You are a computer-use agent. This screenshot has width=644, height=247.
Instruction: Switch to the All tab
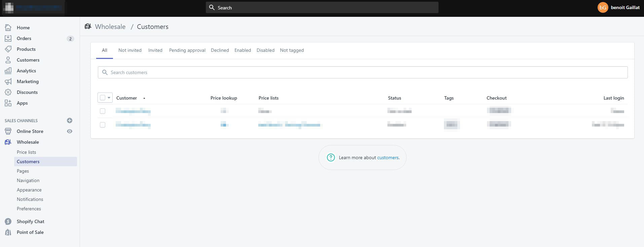(x=105, y=50)
